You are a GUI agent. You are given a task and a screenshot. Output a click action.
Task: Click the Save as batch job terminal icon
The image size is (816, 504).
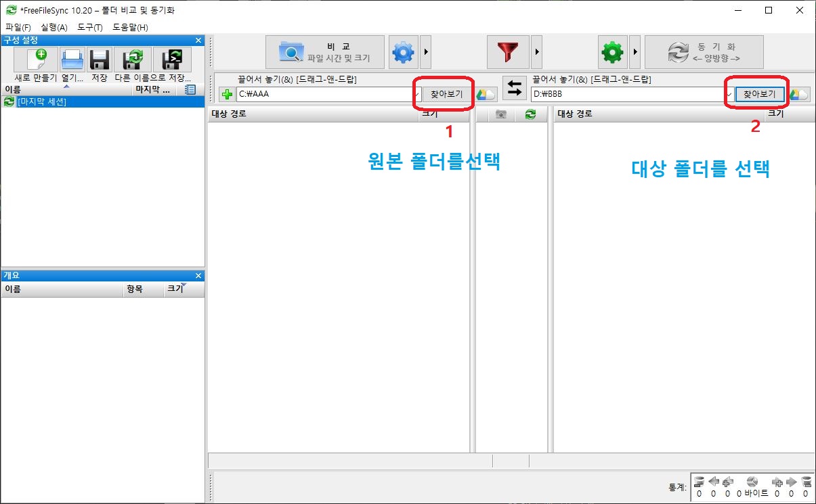[172, 60]
